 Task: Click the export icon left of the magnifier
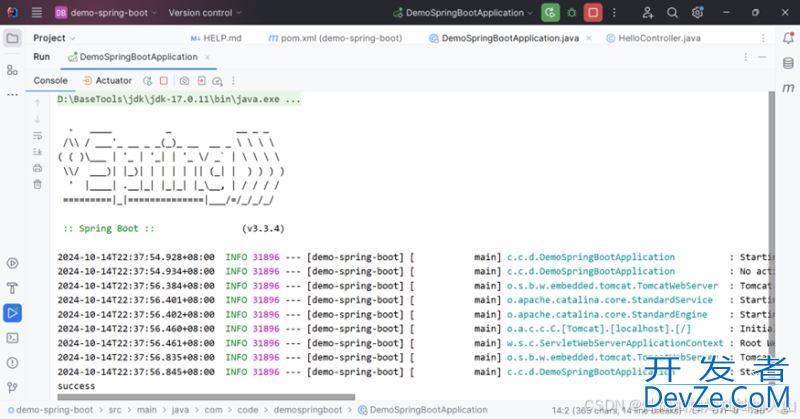click(202, 81)
